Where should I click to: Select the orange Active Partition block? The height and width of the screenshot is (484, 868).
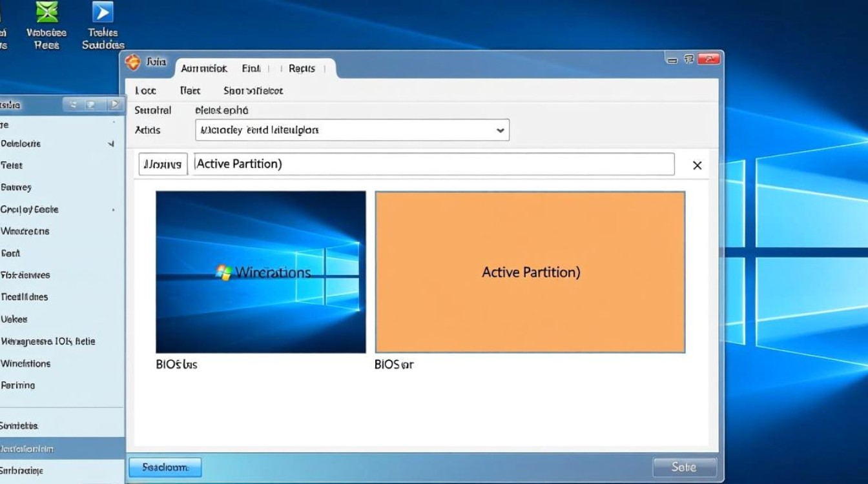pyautogui.click(x=530, y=272)
